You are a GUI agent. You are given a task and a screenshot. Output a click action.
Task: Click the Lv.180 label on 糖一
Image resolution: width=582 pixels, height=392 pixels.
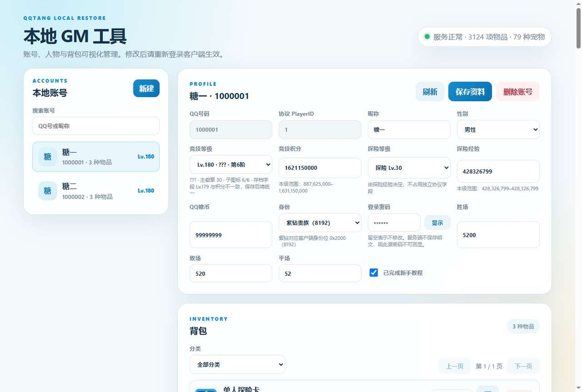tap(146, 156)
